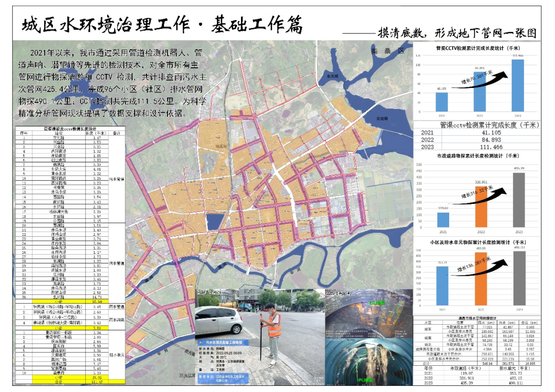Click the 2023 bar in the CCTV chart
Viewport: 555px width, 392px height.
coord(518,85)
